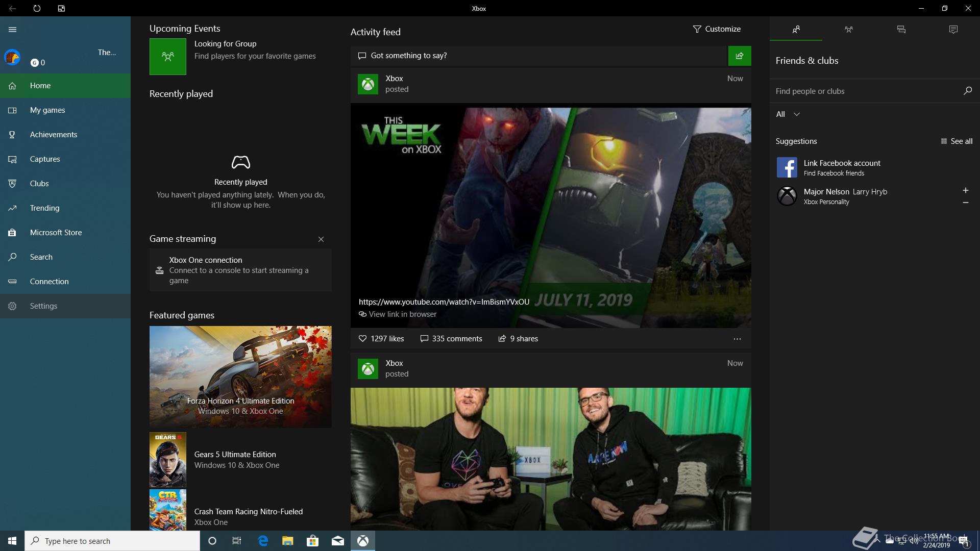
Task: Open Crash Team Racing Nitro-Fueled game
Action: pyautogui.click(x=240, y=510)
